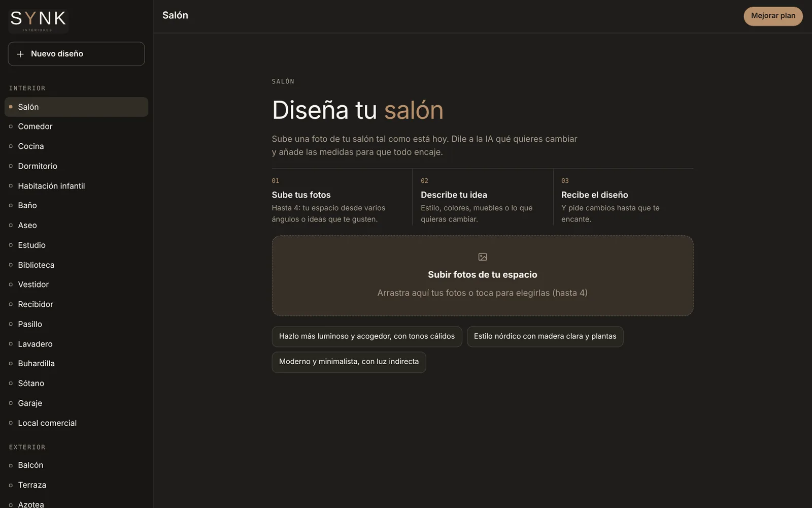Open the Buhardilla room type

76,363
